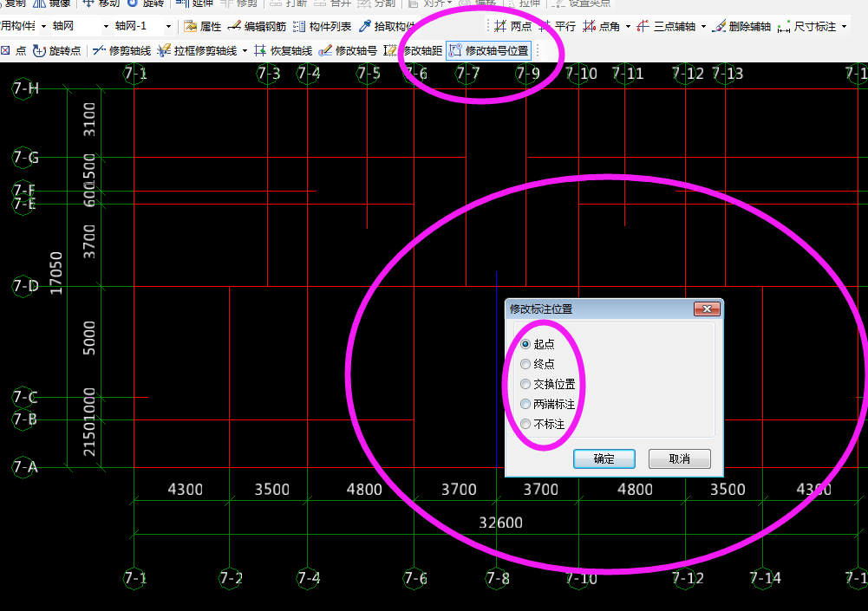Close the 修改标注位置 dialog
This screenshot has width=868, height=611.
(x=707, y=309)
